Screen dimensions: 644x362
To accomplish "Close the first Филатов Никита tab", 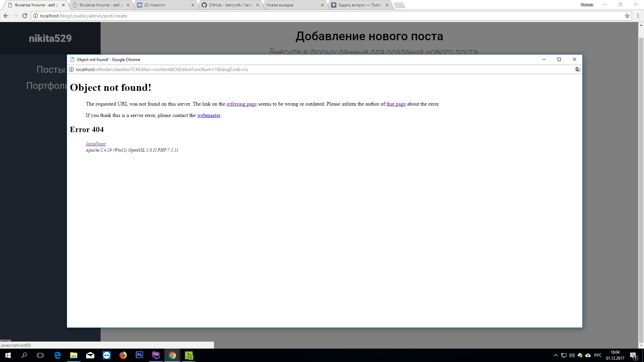I will pyautogui.click(x=63, y=5).
